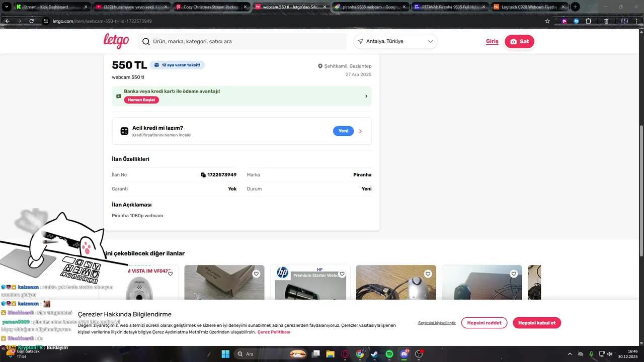Open the browser tab search dropdown
644x362 pixels.
tap(7, 7)
